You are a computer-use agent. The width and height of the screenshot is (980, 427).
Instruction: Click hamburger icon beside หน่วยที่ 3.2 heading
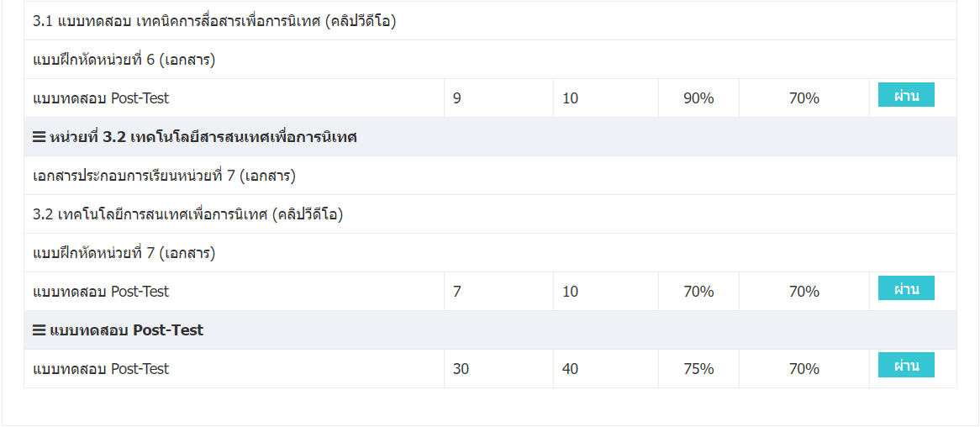pos(40,137)
